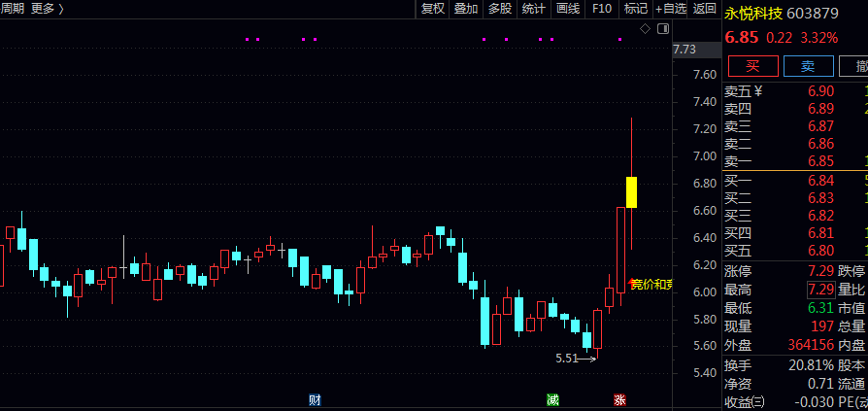Viewport: 868px width, 411px height.
Task: Click the magenta dot above the 涨 marker
Action: click(620, 39)
